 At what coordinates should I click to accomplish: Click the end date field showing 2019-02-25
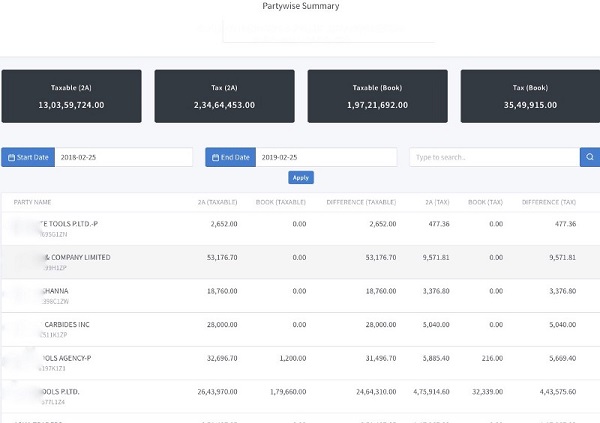coord(327,157)
